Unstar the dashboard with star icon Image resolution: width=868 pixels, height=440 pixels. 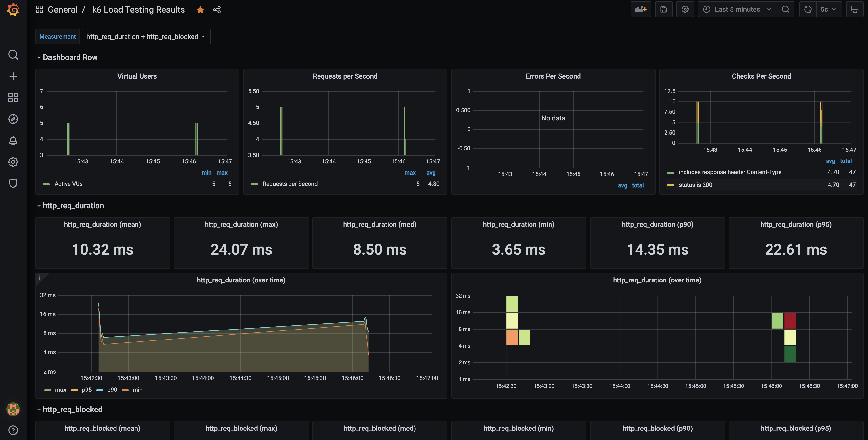pyautogui.click(x=200, y=10)
